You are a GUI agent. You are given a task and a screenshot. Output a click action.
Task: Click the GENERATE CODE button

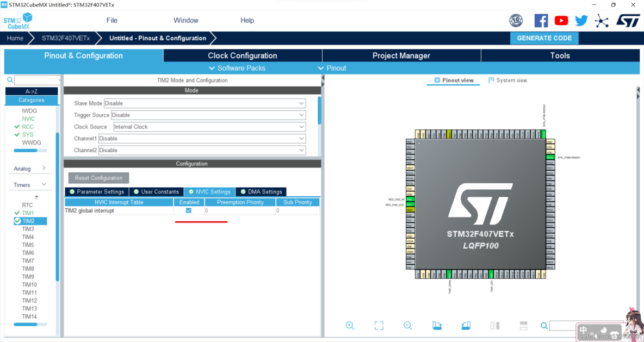click(x=544, y=38)
